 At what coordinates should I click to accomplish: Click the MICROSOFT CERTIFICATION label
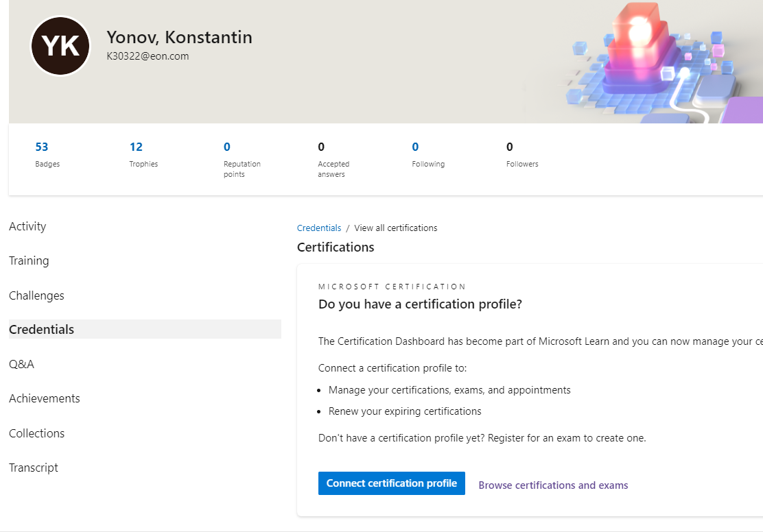392,287
